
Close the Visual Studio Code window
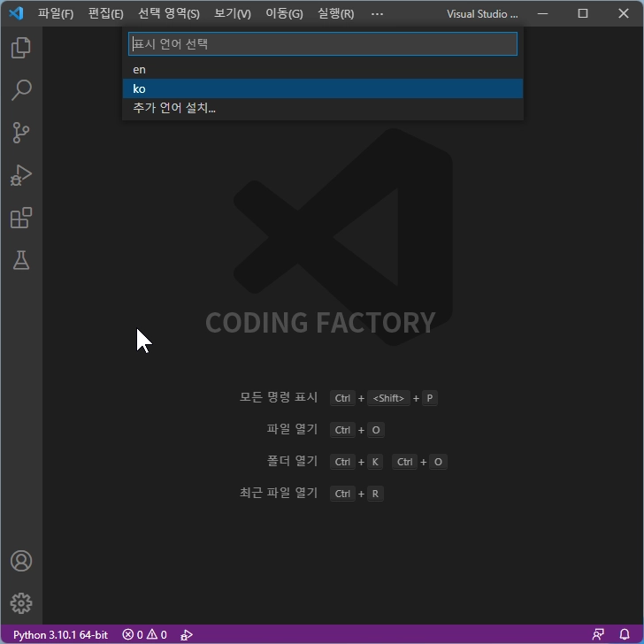(624, 13)
